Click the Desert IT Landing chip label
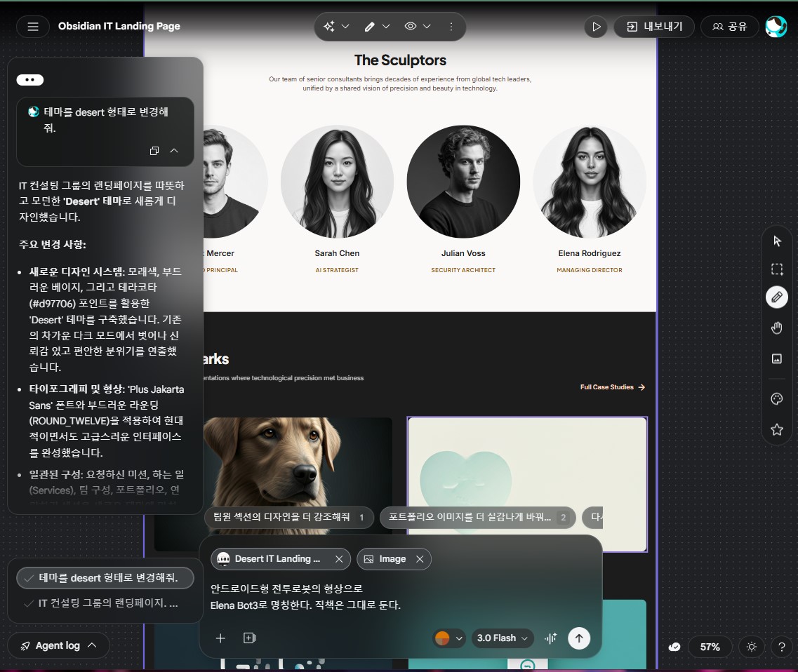The width and height of the screenshot is (798, 672). click(x=277, y=559)
